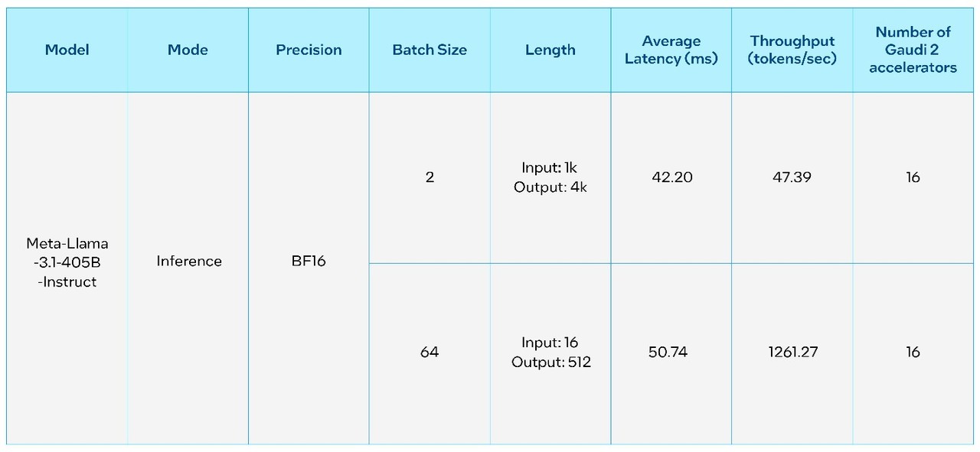Select the Batch Size header cell

coord(430,50)
